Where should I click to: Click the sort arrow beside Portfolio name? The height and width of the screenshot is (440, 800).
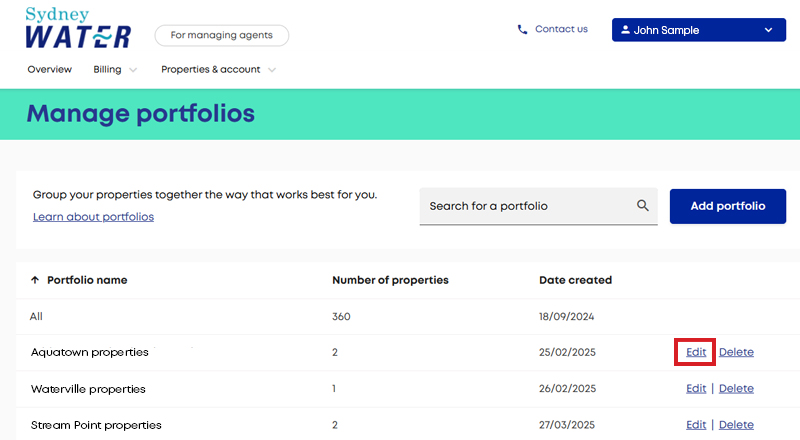(x=35, y=280)
